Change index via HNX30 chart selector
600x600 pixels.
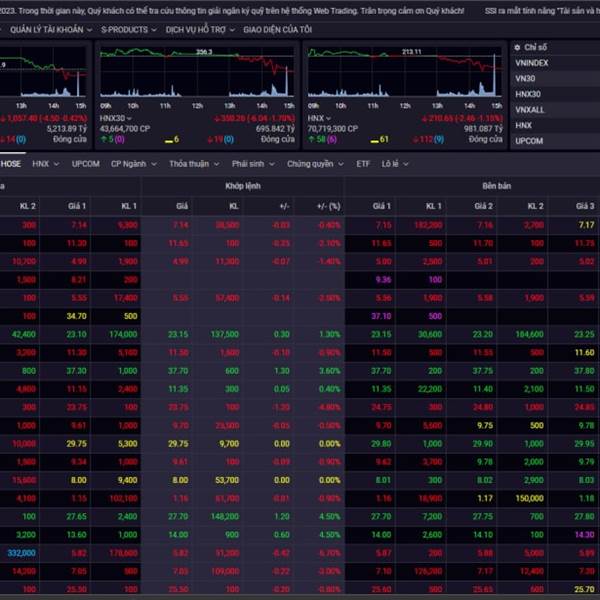tap(116, 118)
